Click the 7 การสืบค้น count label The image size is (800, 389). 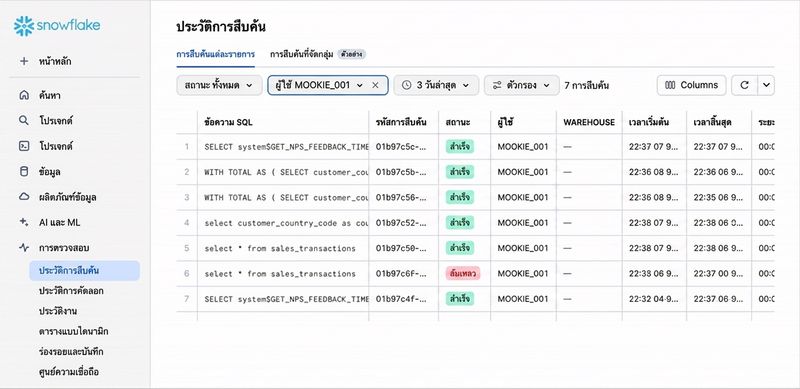tap(587, 85)
